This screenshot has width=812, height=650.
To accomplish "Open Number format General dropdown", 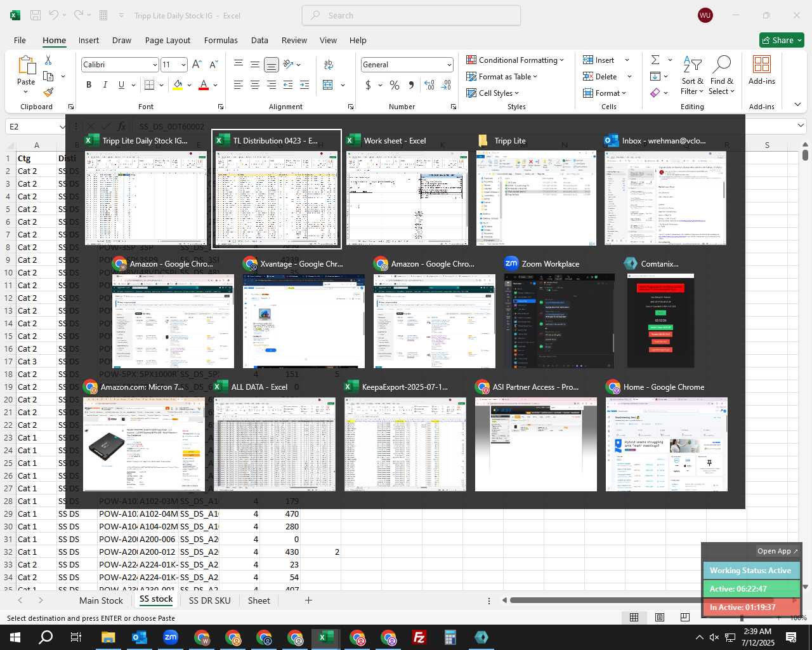I will (x=449, y=65).
